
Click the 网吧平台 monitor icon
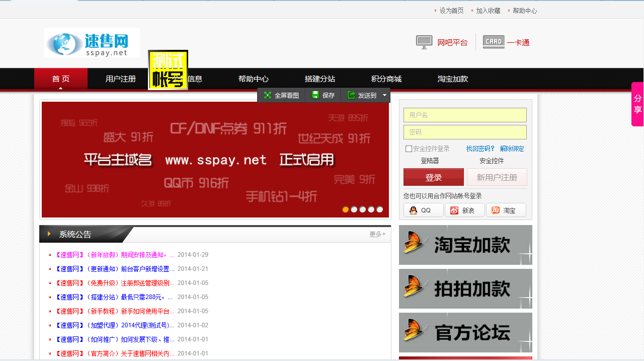(x=424, y=42)
